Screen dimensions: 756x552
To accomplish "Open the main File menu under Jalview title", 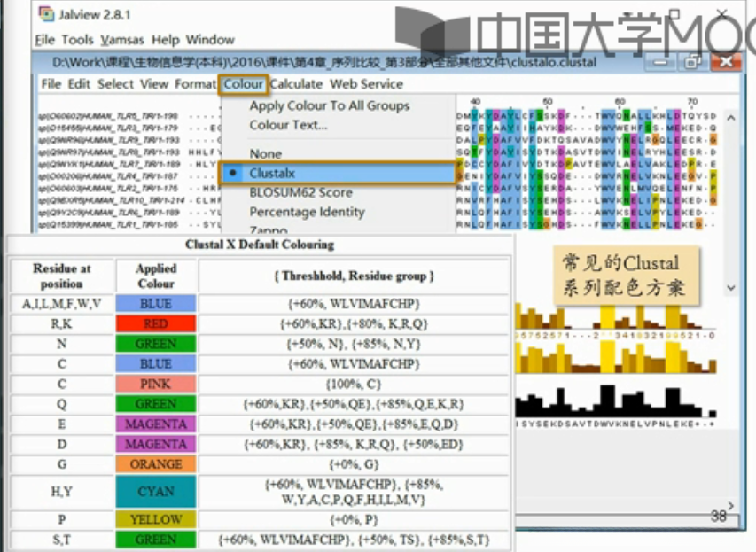I will coord(45,40).
